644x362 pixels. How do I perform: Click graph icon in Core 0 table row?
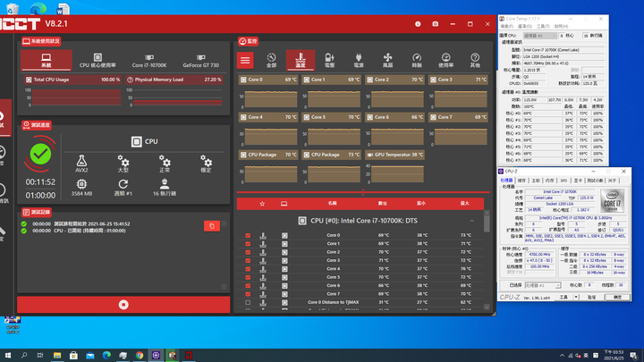[263, 236]
